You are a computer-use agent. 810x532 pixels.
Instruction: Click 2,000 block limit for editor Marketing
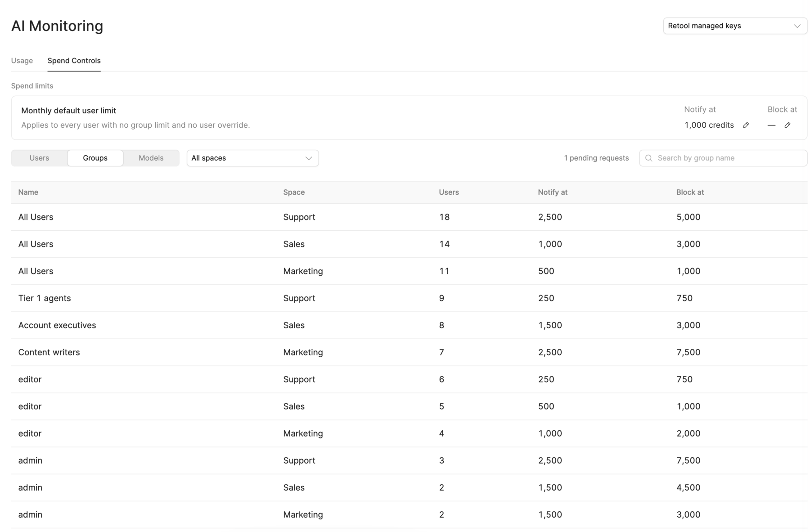(x=688, y=433)
